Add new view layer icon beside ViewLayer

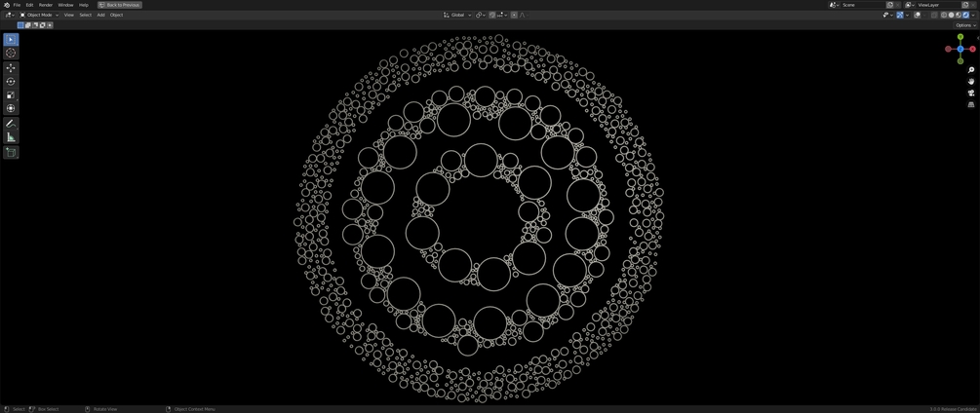[965, 5]
